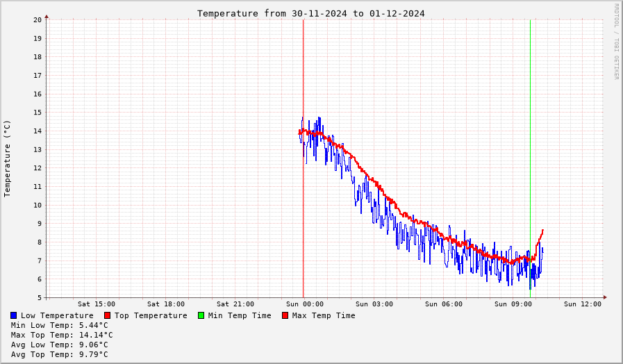The height and width of the screenshot is (364, 623).
Task: Click the 'Sat 21:00' x-axis label
Action: 235,304
